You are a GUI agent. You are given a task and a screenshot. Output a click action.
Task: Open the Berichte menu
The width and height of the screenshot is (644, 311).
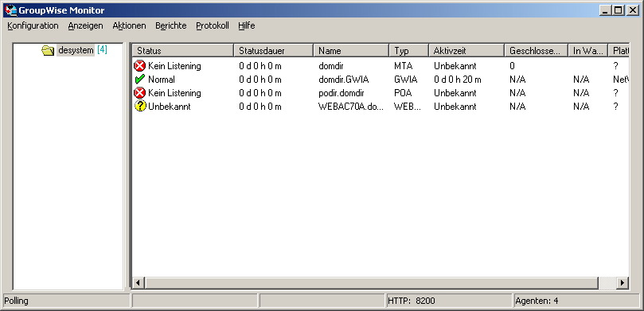point(171,25)
